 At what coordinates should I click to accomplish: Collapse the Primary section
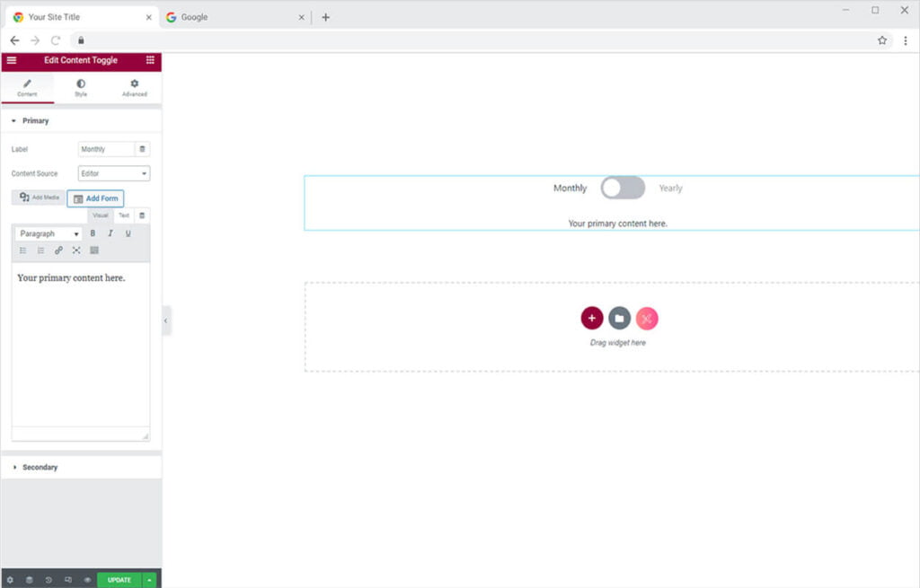[35, 120]
